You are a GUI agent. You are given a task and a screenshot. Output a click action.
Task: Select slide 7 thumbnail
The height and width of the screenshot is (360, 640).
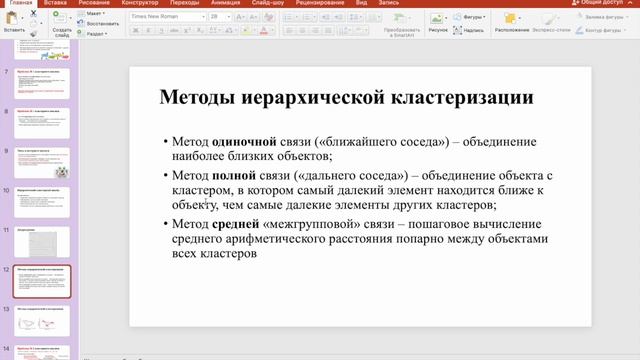click(42, 84)
